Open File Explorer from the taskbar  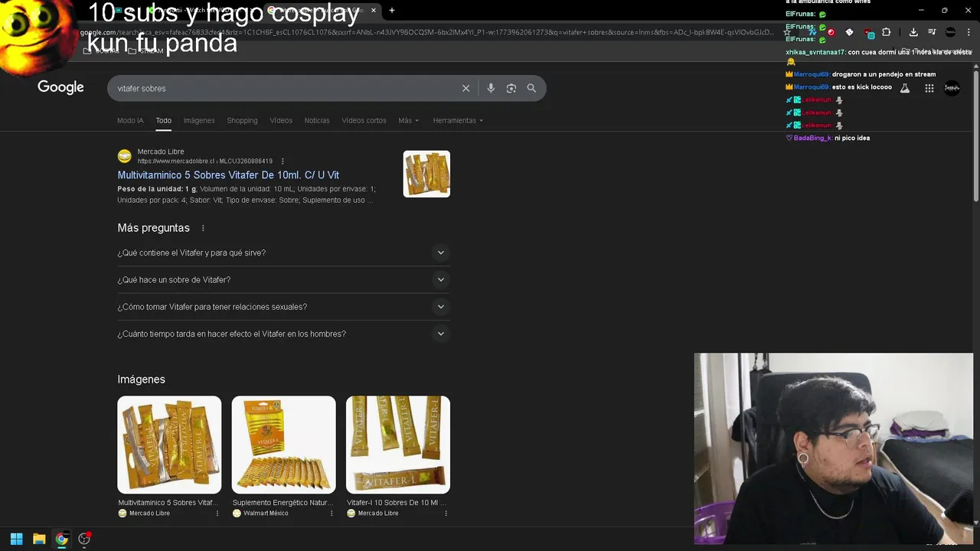coord(39,539)
